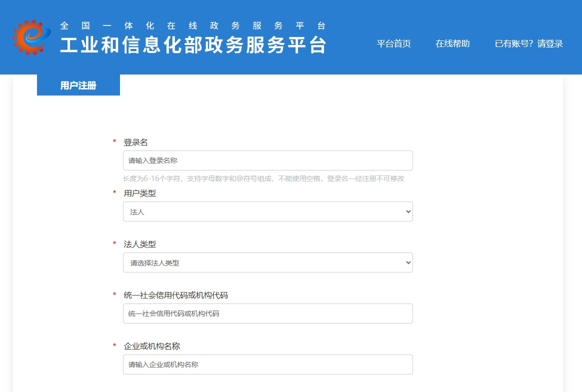582x392 pixels.
Task: Click the red asterisk beside 登录名
Action: (114, 142)
